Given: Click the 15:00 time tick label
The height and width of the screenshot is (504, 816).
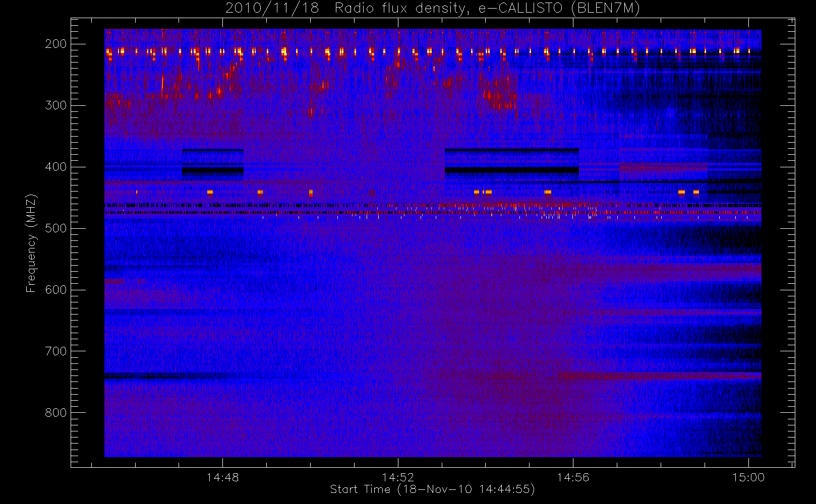Looking at the screenshot, I should 748,477.
